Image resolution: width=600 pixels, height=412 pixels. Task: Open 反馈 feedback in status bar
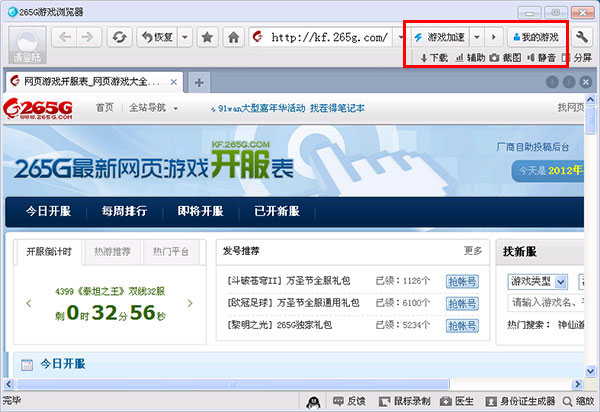tap(349, 401)
